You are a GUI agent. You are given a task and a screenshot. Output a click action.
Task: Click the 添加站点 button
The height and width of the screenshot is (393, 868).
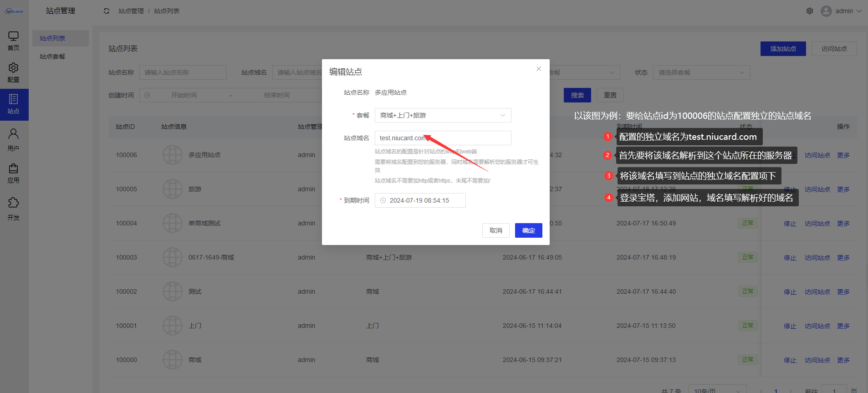[x=783, y=49]
